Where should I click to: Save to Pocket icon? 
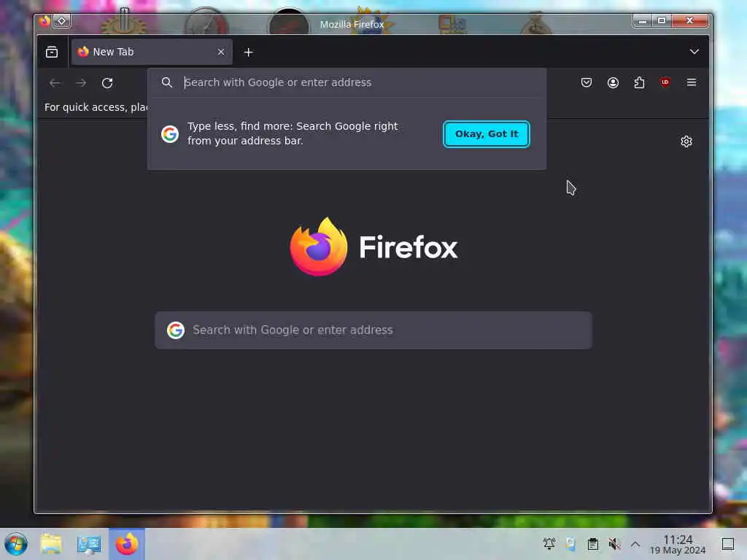(x=587, y=83)
